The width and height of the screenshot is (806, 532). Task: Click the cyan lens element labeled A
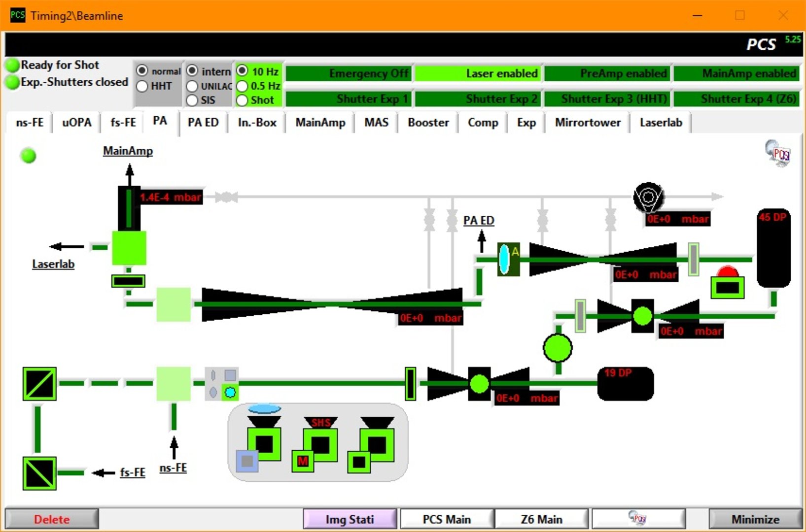(x=504, y=259)
